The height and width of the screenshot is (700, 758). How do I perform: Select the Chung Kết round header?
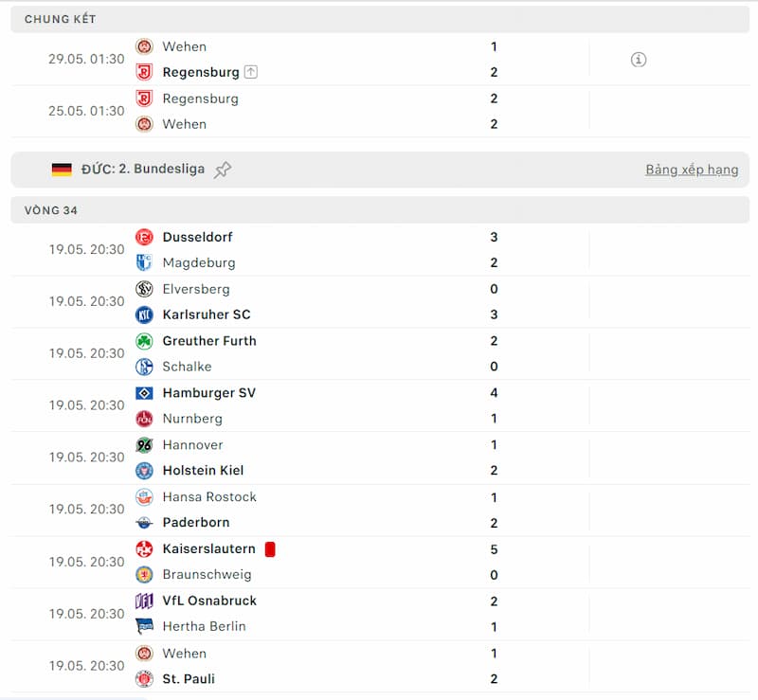coord(380,19)
